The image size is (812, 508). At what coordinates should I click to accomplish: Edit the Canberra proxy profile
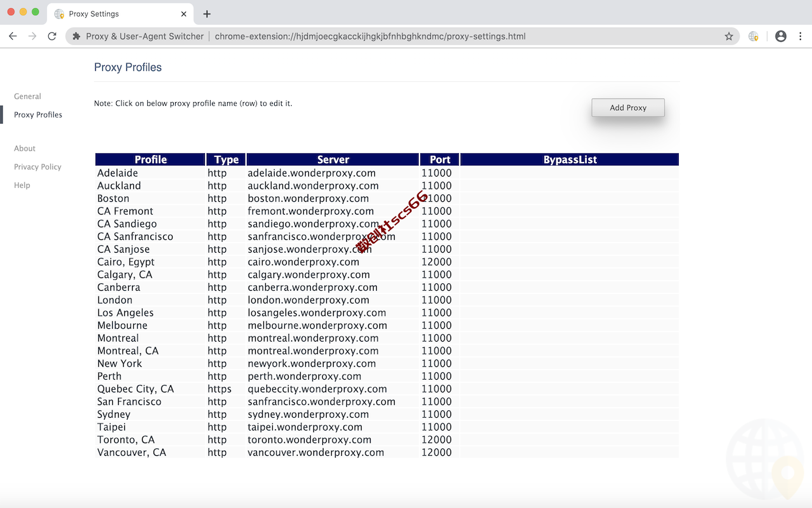(387, 287)
